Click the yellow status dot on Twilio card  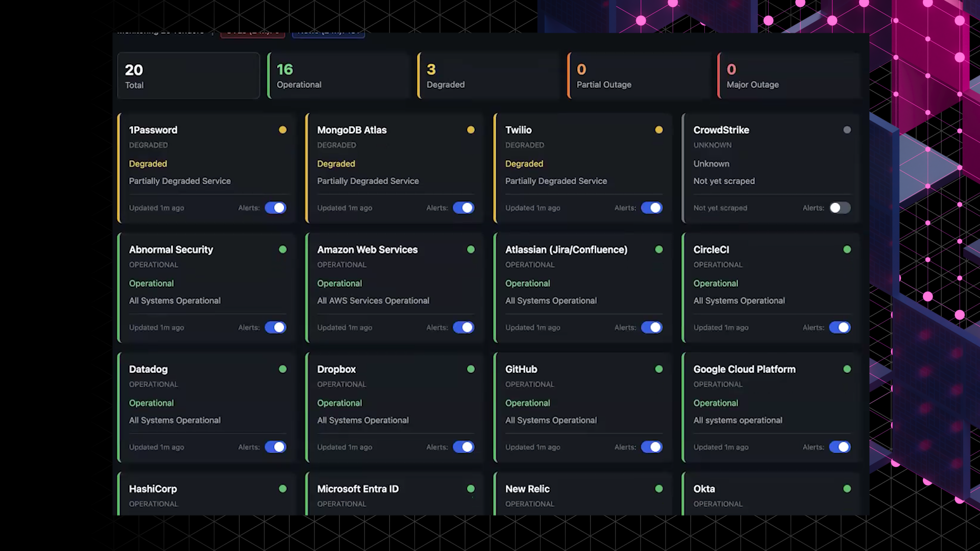[659, 130]
